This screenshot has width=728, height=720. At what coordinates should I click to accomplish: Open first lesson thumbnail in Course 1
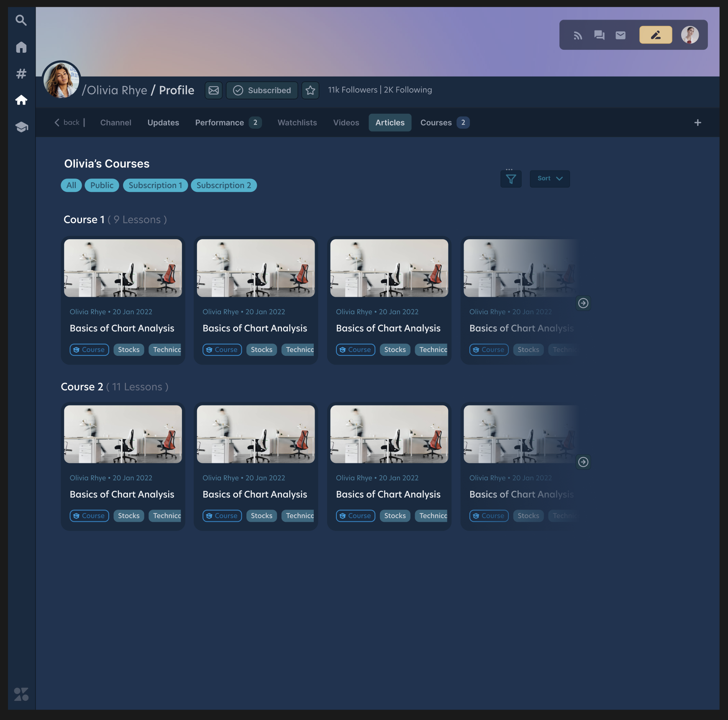tap(123, 268)
